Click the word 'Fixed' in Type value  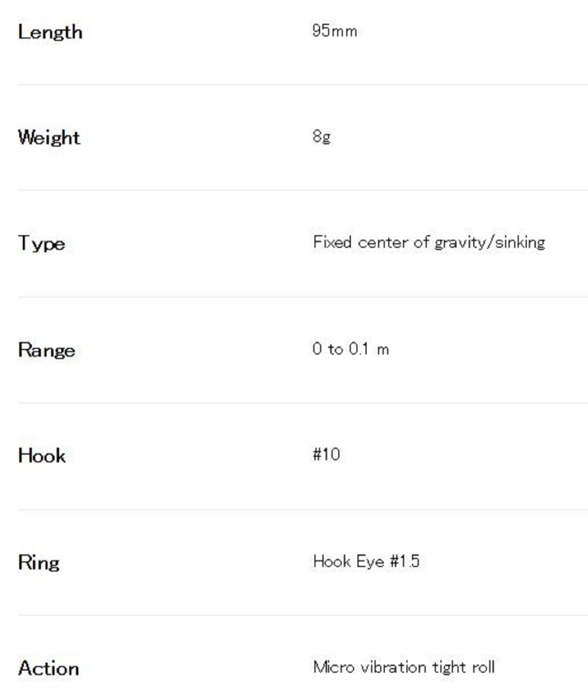point(332,242)
